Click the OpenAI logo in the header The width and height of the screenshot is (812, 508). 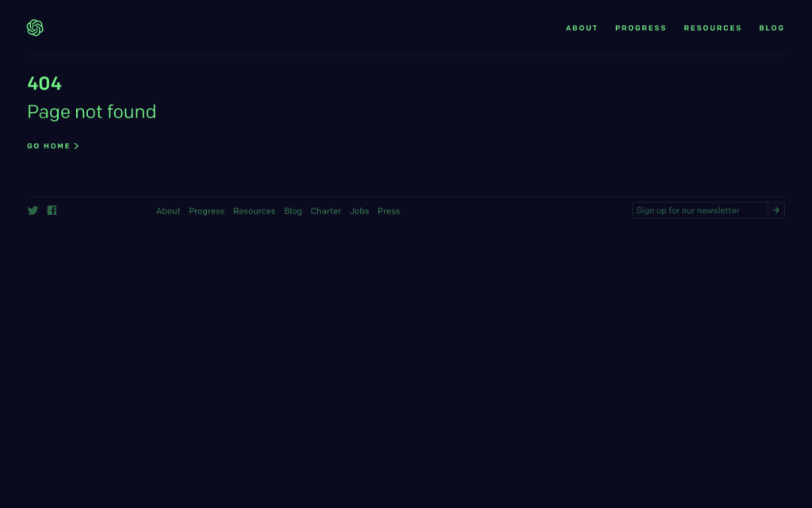pyautogui.click(x=35, y=28)
